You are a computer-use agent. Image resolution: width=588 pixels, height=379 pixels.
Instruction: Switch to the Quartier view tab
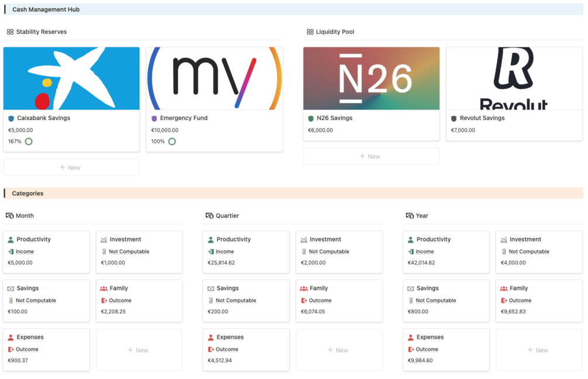[x=227, y=216]
